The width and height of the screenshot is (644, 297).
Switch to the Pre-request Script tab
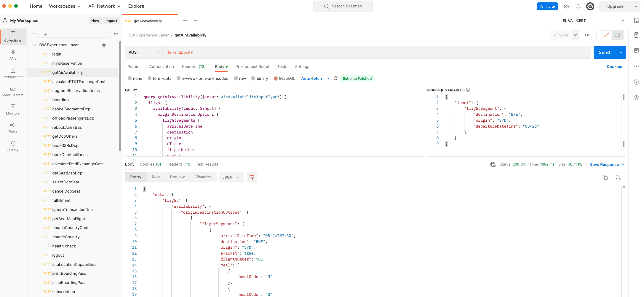tap(252, 66)
